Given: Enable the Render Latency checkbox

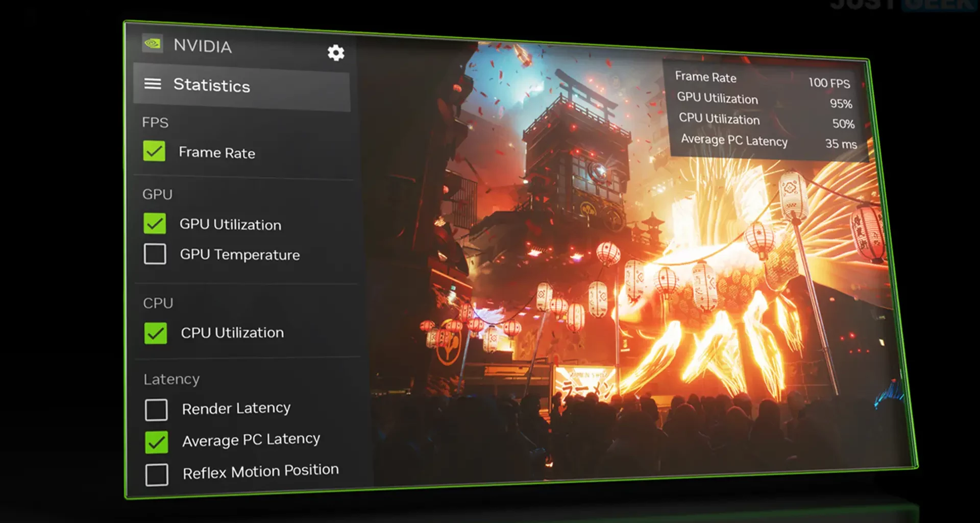Looking at the screenshot, I should click(x=156, y=410).
